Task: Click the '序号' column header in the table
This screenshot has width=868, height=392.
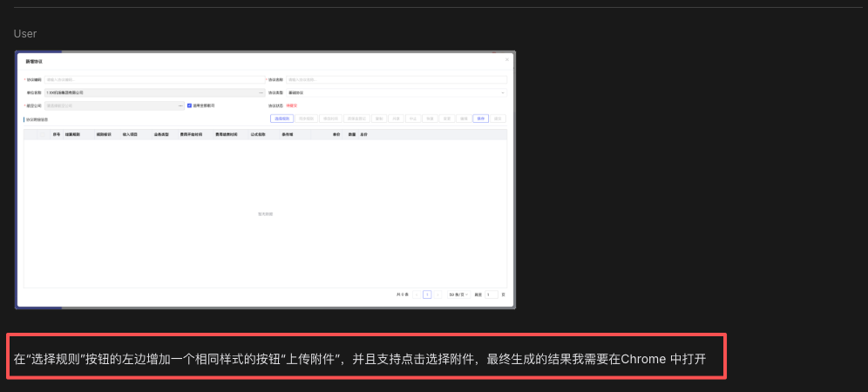Action: click(x=57, y=134)
